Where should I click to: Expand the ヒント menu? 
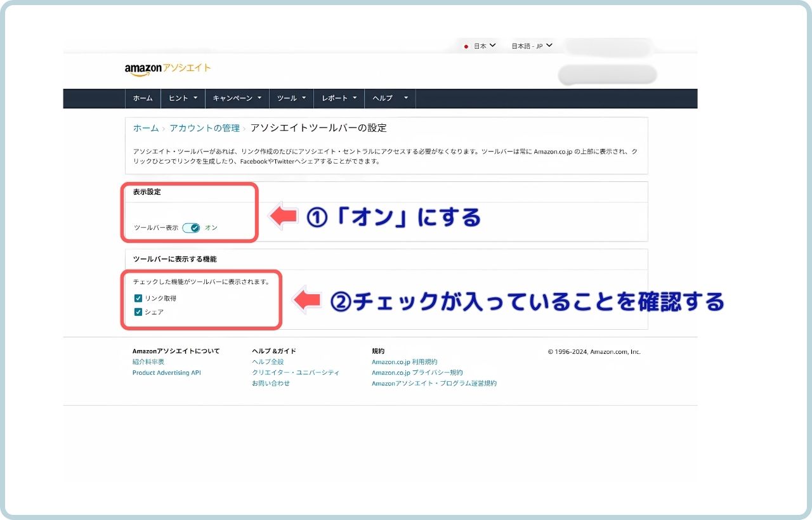tap(183, 98)
